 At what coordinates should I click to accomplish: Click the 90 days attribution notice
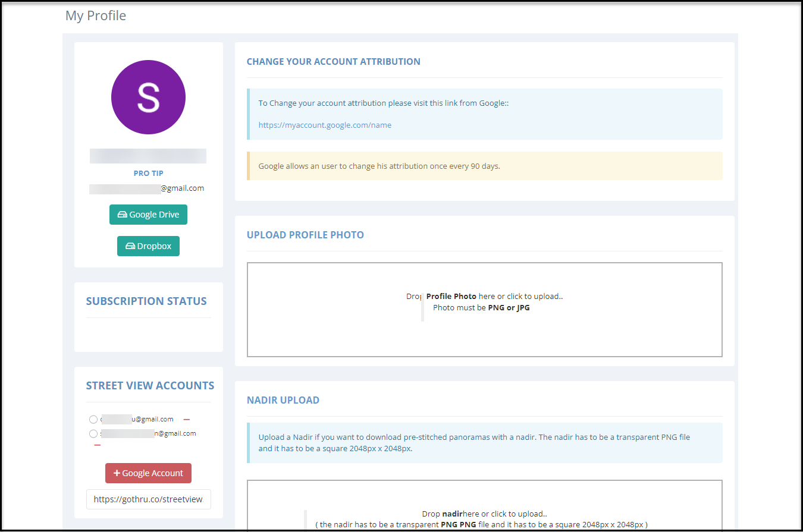point(485,166)
